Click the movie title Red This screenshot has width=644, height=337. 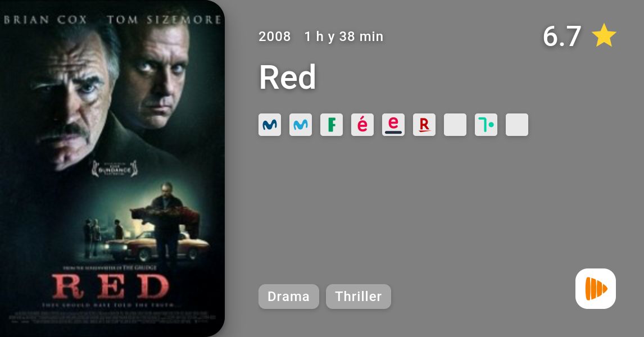(x=288, y=77)
